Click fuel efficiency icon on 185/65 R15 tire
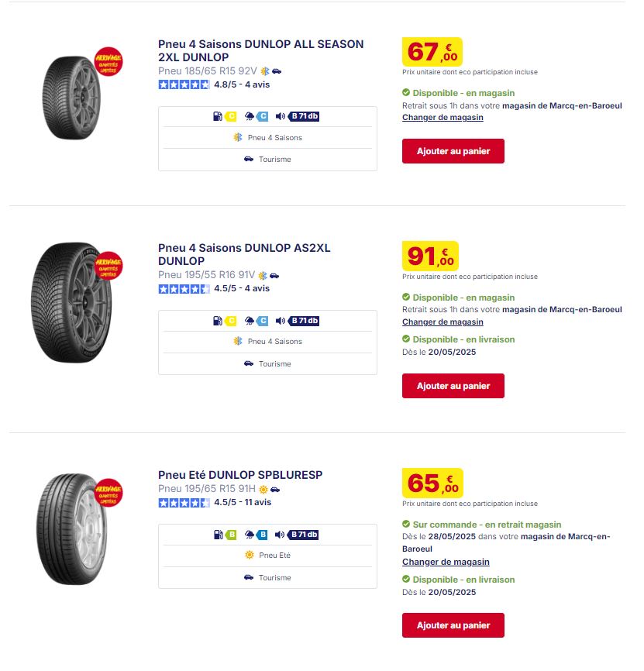 pos(217,116)
